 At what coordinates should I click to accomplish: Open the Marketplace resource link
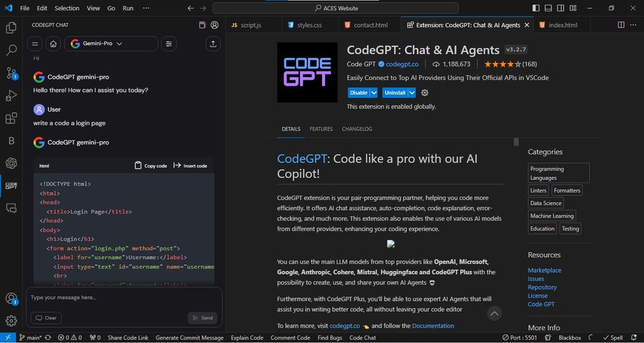(x=544, y=270)
